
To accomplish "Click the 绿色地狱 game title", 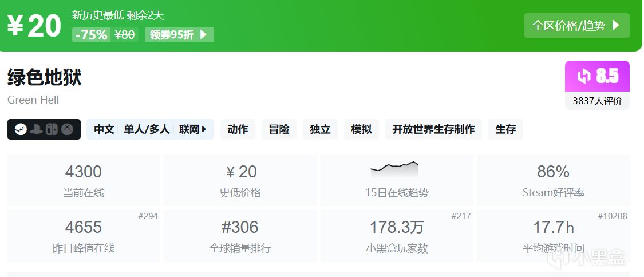I will tap(44, 78).
